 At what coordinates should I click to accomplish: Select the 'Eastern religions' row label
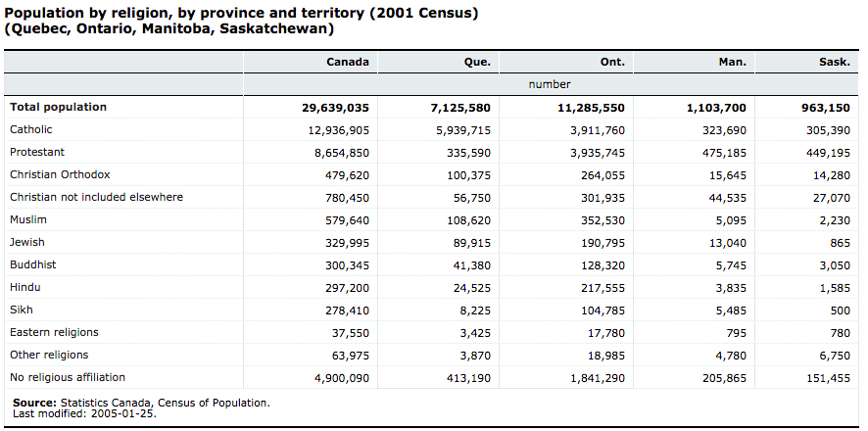point(54,332)
